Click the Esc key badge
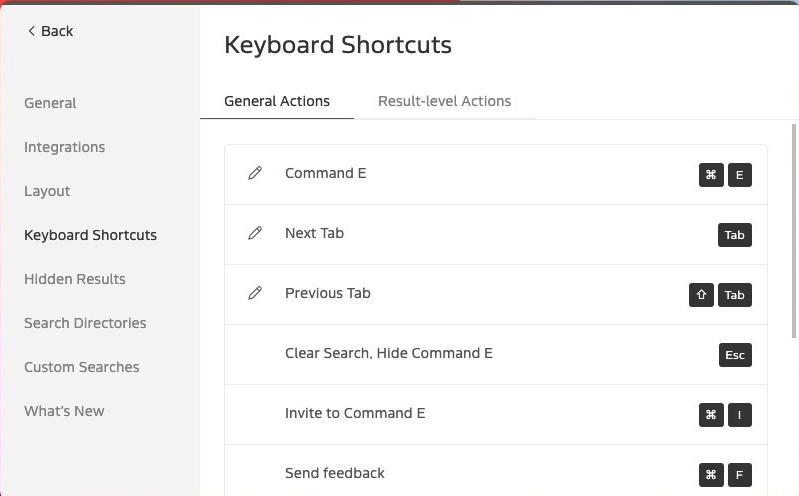The height and width of the screenshot is (496, 799). point(735,355)
